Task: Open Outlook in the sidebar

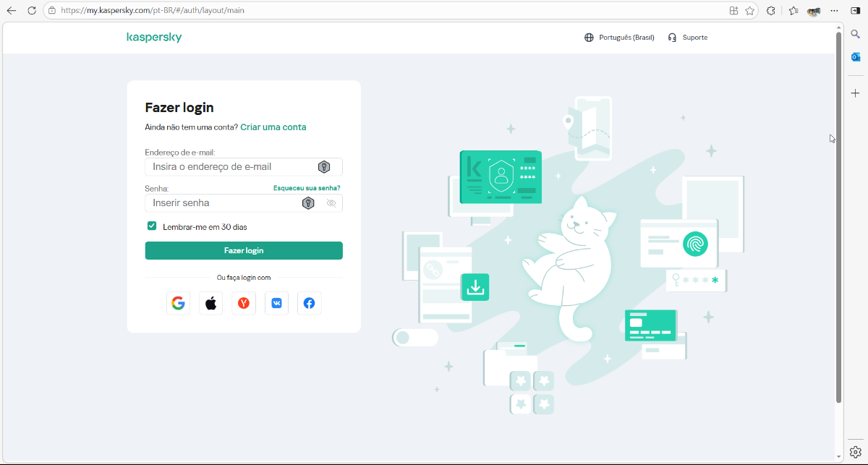Action: pyautogui.click(x=855, y=57)
